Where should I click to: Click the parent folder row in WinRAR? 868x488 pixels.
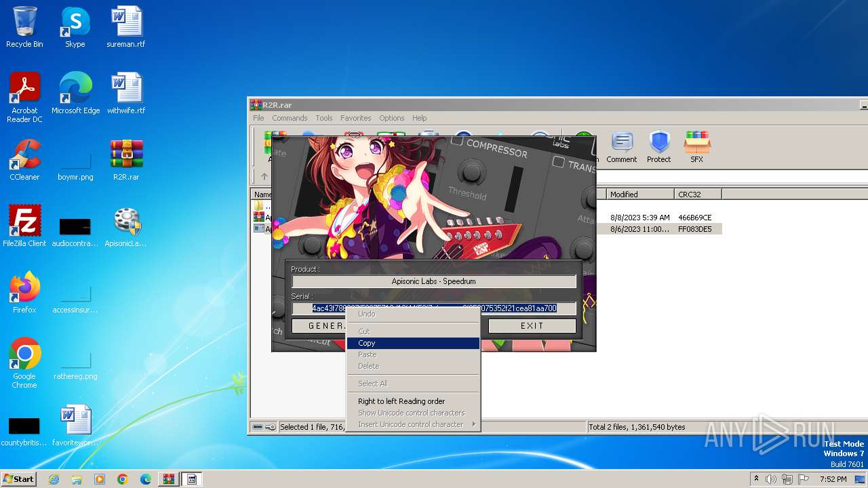[x=262, y=205]
